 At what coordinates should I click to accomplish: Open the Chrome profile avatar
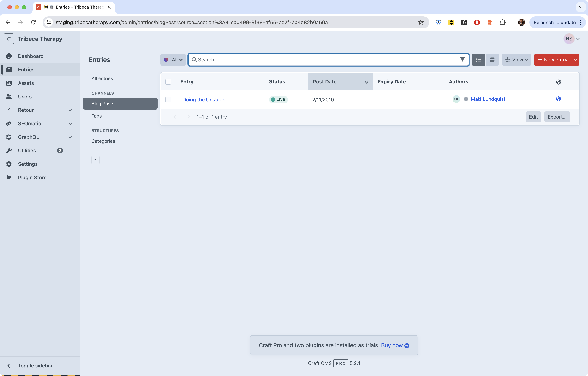[x=521, y=23]
